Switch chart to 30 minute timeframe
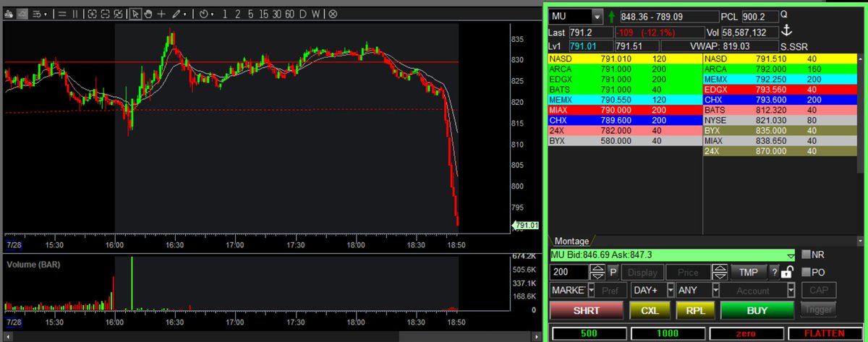868x342 pixels. click(x=276, y=14)
